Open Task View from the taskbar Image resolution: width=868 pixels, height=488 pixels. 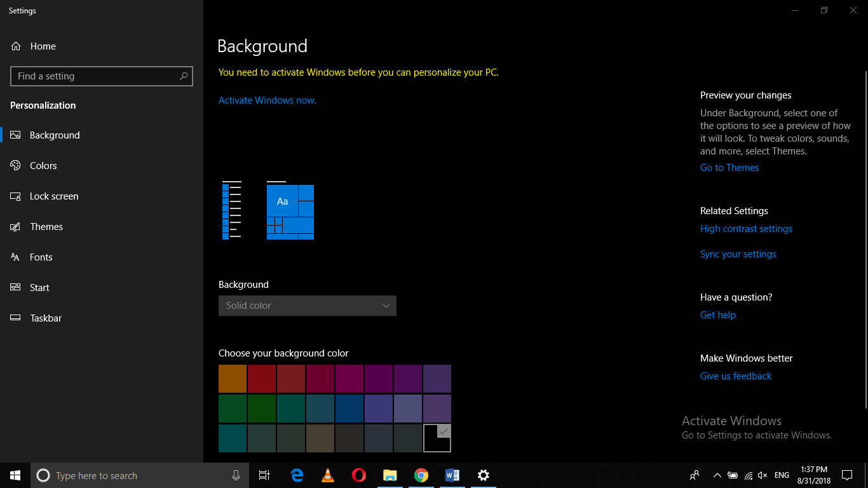pos(264,475)
